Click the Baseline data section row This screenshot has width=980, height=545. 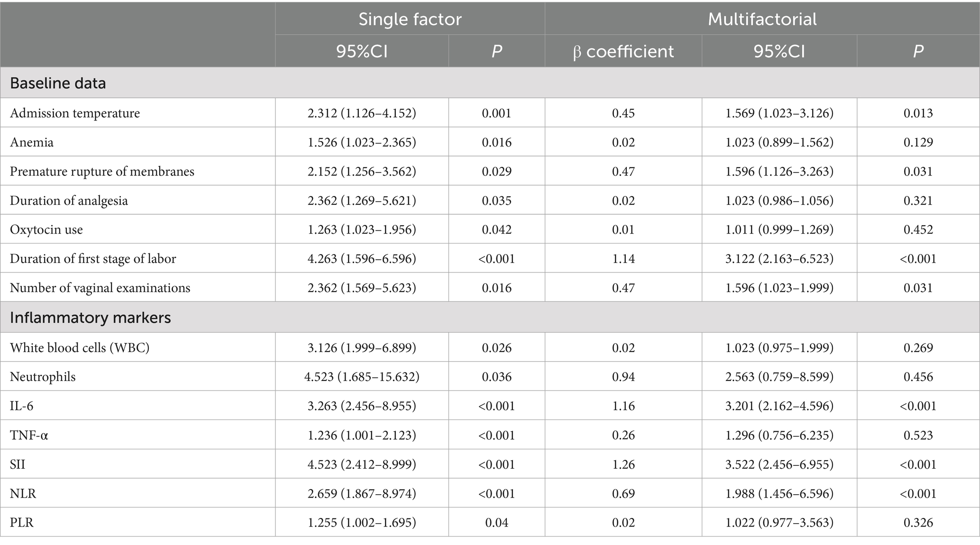coord(58,83)
